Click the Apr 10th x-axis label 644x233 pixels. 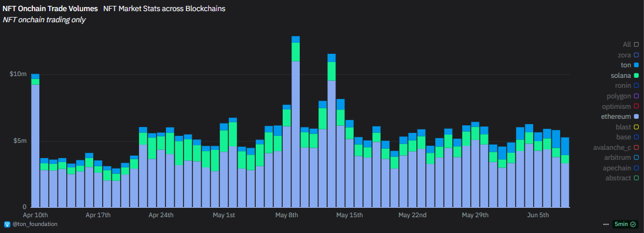point(36,215)
